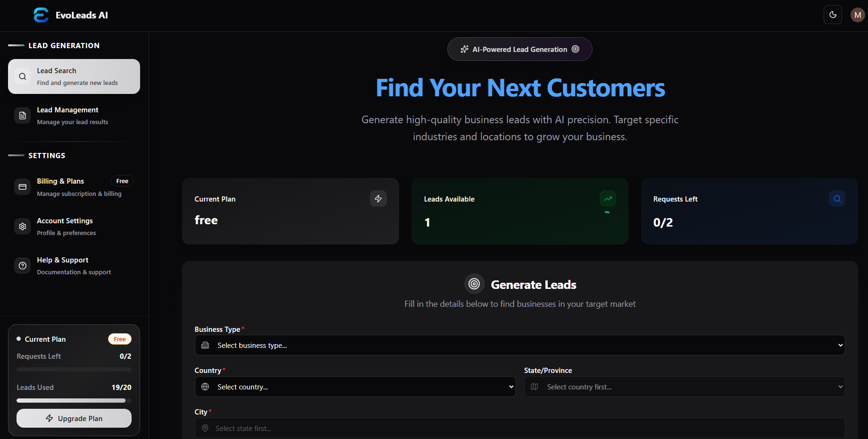This screenshot has width=868, height=439.
Task: Click the magnifier icon on Requests Left card
Action: point(836,198)
